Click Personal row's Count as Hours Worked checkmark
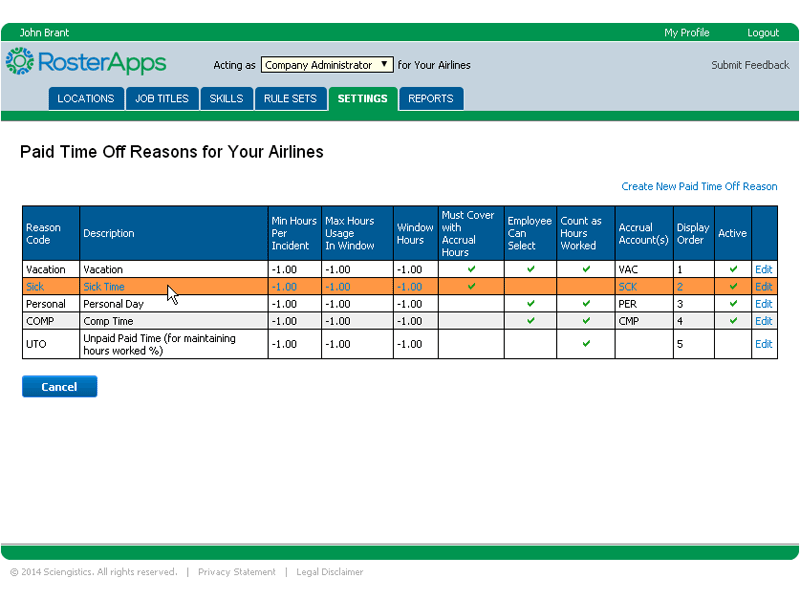Image resolution: width=800 pixels, height=600 pixels. click(x=586, y=303)
